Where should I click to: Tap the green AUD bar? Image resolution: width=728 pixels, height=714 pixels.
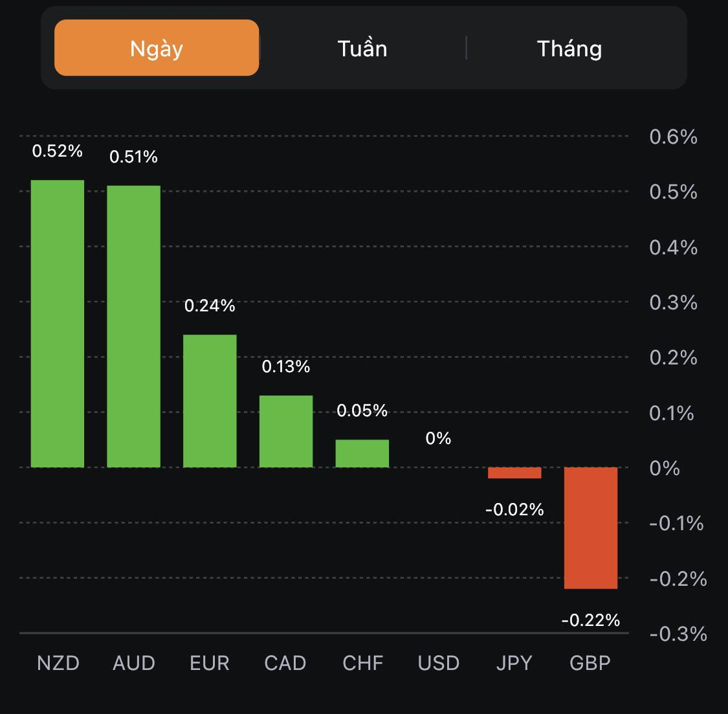pos(134,326)
